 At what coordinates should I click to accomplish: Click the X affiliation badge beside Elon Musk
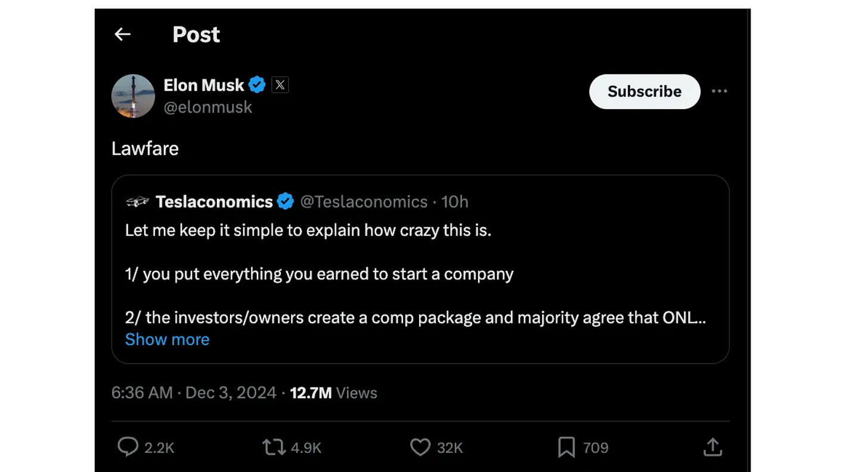pos(280,85)
